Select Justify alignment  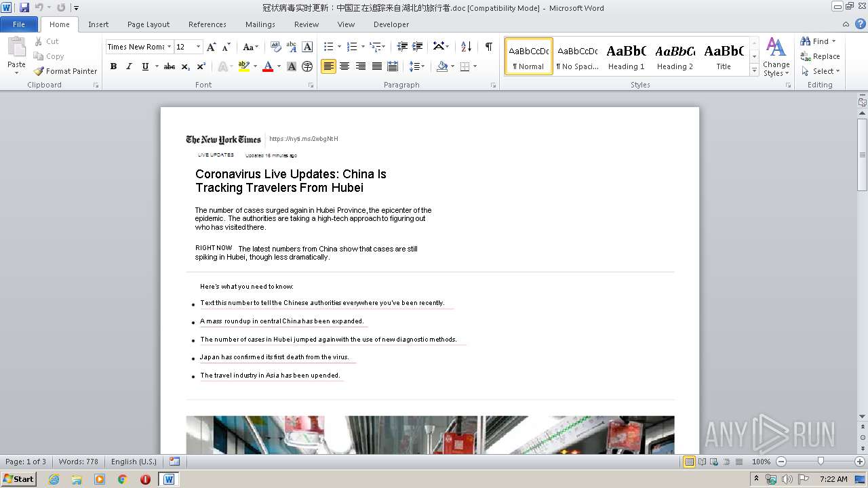click(x=376, y=66)
